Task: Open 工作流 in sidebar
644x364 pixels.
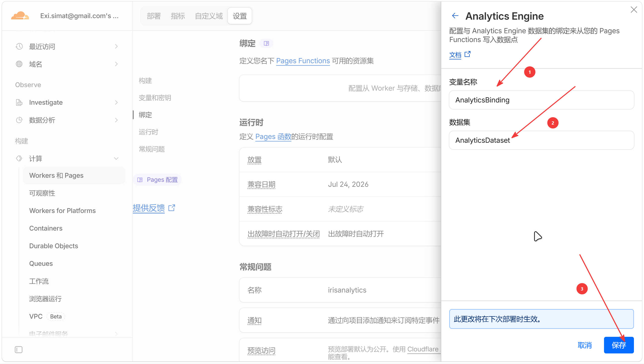Action: 39,281
